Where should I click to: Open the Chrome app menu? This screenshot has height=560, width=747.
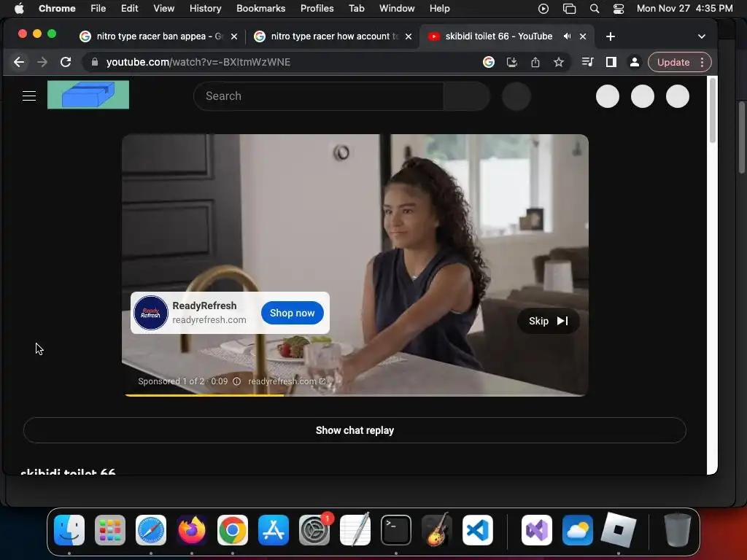click(57, 8)
